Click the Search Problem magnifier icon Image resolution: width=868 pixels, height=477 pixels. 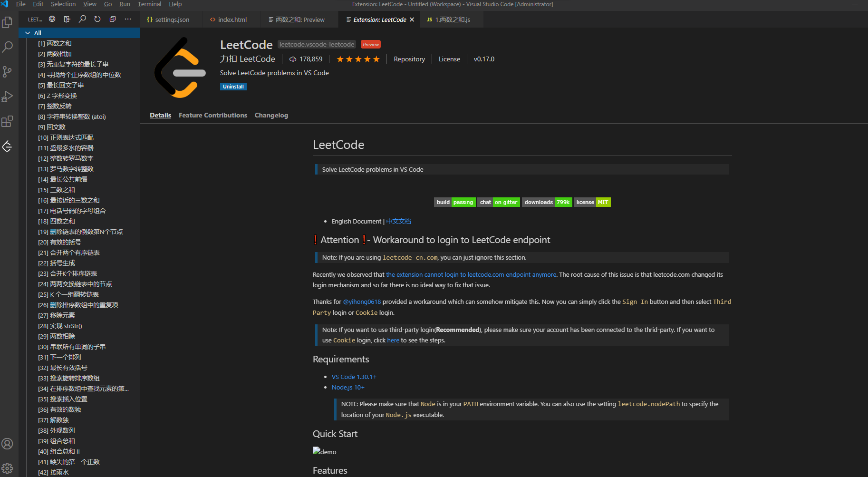coord(82,19)
